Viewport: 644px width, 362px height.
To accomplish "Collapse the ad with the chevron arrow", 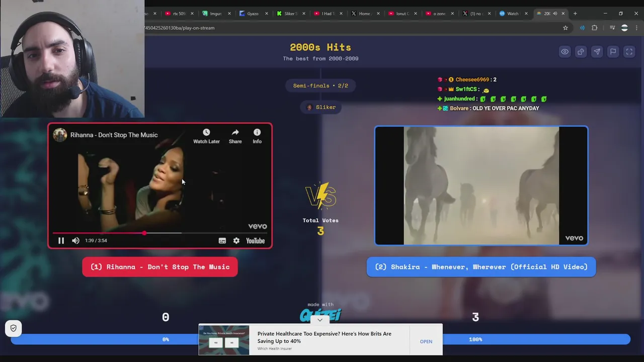I will tap(319, 320).
